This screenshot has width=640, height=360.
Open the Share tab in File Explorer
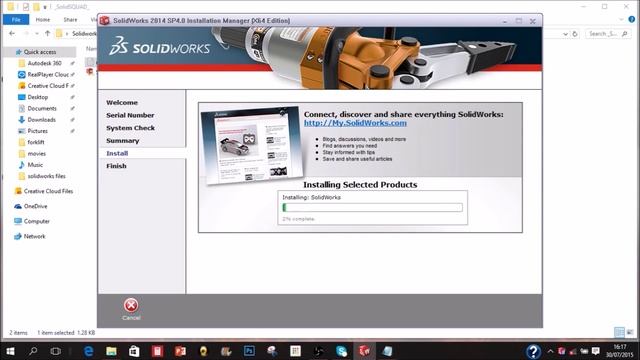70,20
